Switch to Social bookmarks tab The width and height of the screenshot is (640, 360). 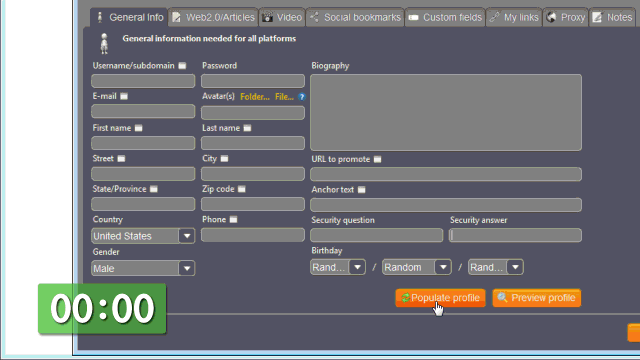(x=355, y=17)
